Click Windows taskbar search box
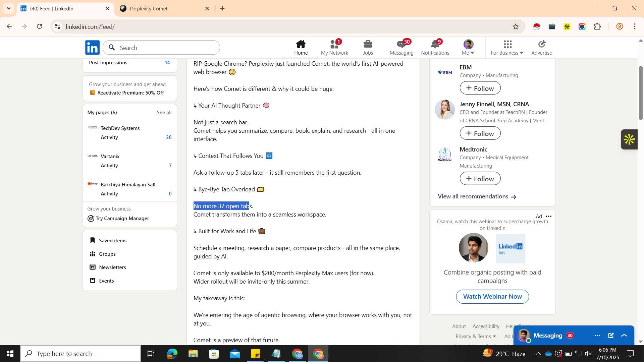This screenshot has height=362, width=644. pos(80,354)
